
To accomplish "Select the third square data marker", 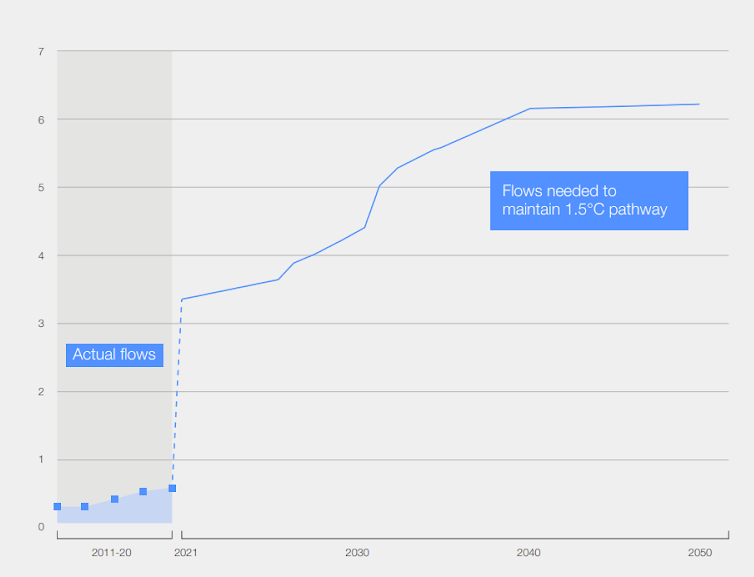I will coord(114,499).
